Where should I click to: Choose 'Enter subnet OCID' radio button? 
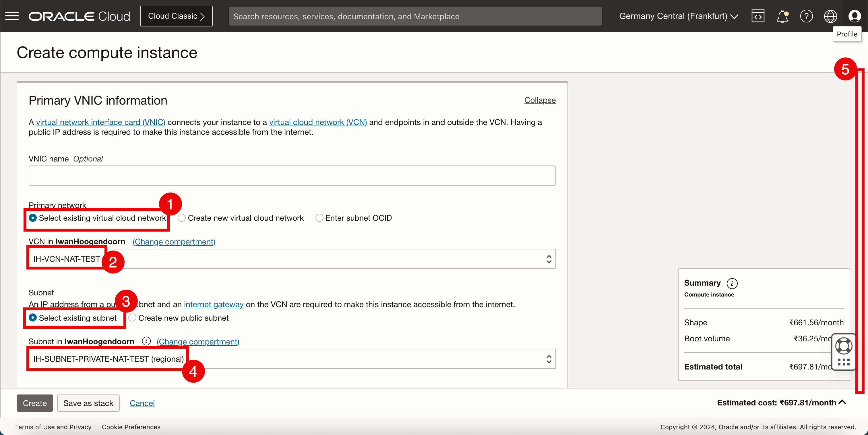319,218
